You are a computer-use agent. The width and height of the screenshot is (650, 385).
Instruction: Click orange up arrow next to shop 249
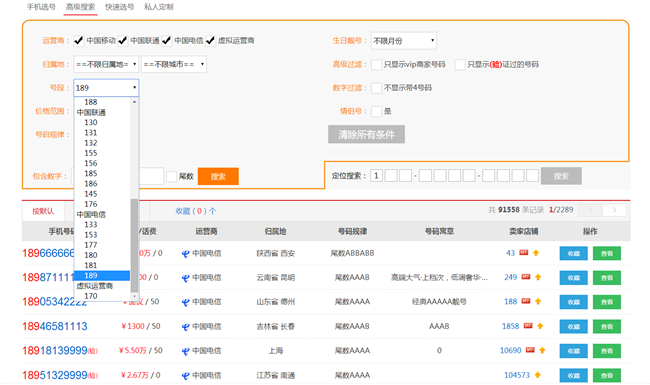(x=538, y=277)
